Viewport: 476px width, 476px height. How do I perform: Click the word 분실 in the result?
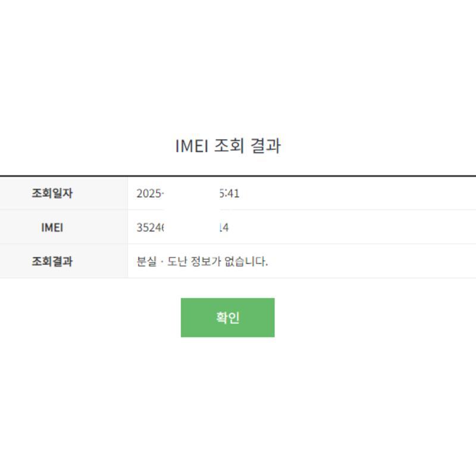[146, 261]
